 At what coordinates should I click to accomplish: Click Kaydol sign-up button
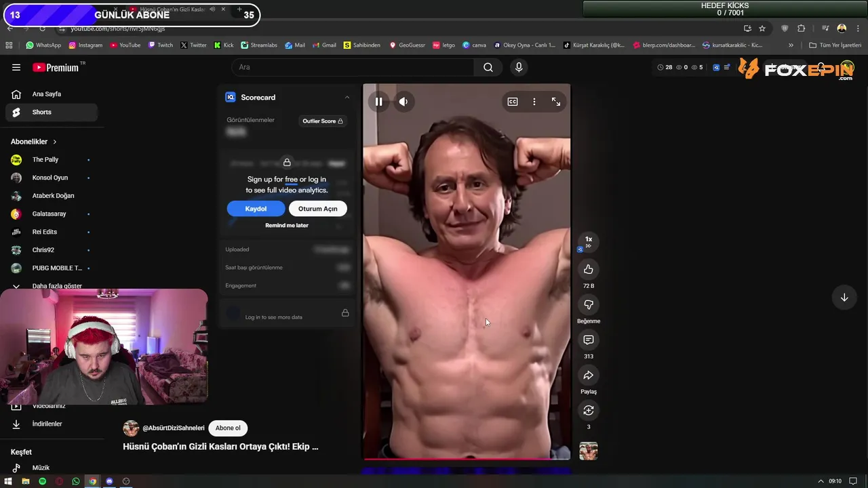point(256,209)
